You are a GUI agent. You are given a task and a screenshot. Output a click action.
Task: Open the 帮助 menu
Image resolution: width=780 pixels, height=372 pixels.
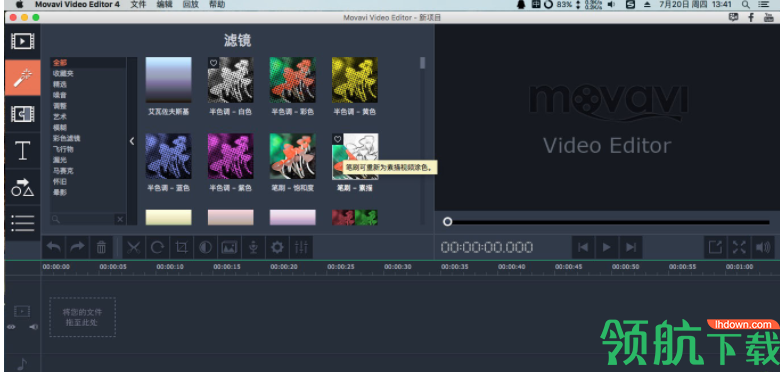pos(217,4)
